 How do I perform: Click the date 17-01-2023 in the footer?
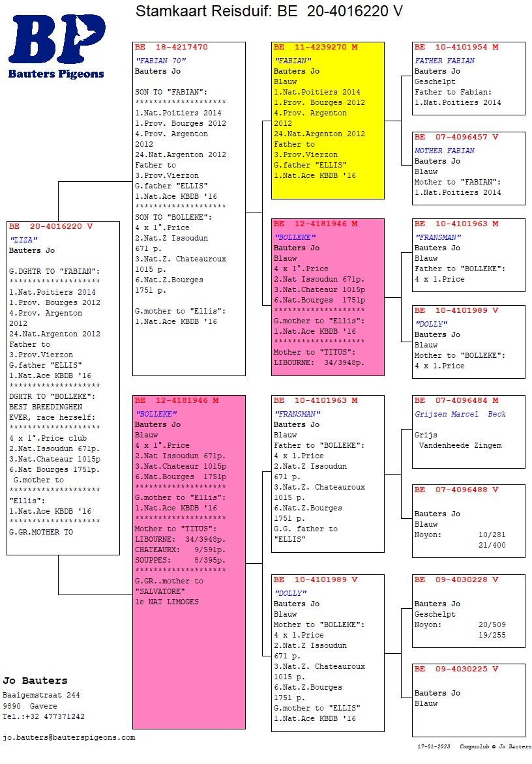click(434, 746)
